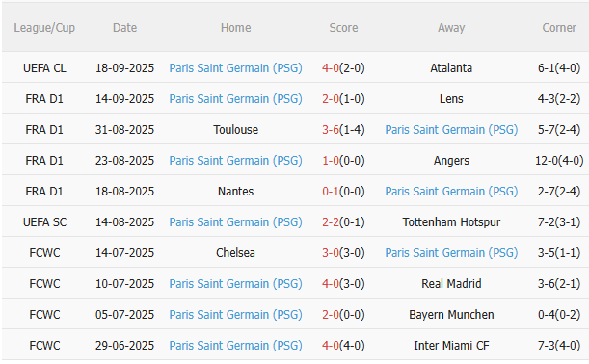Click the Corner column header

pyautogui.click(x=559, y=27)
